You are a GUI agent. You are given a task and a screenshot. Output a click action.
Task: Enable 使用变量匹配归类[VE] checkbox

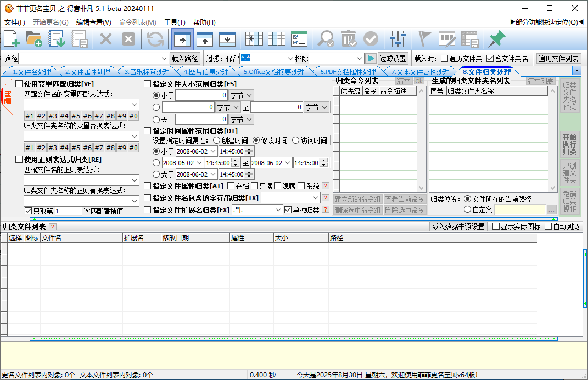click(x=19, y=84)
